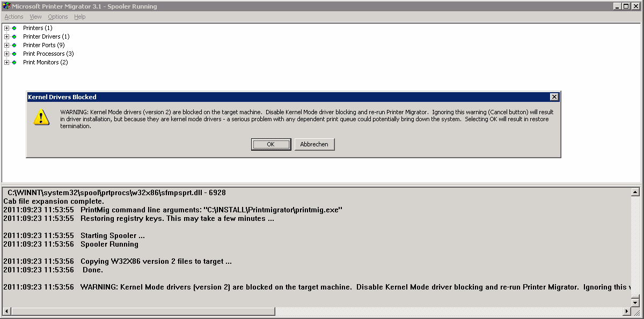
Task: Select the Print Monitors (2) tree item
Action: click(x=45, y=62)
